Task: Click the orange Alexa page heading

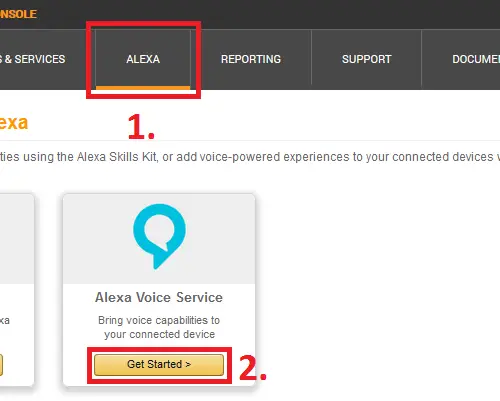Action: pyautogui.click(x=14, y=123)
